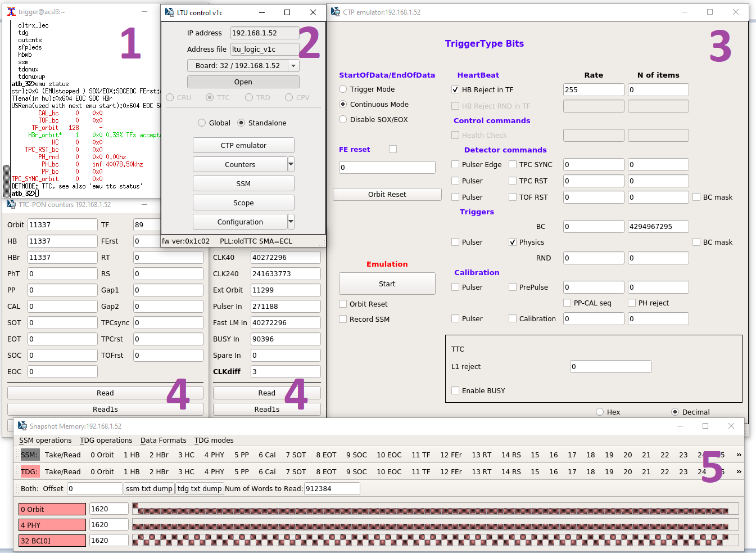
Task: Toggle the Physics trigger checkbox
Action: (513, 242)
